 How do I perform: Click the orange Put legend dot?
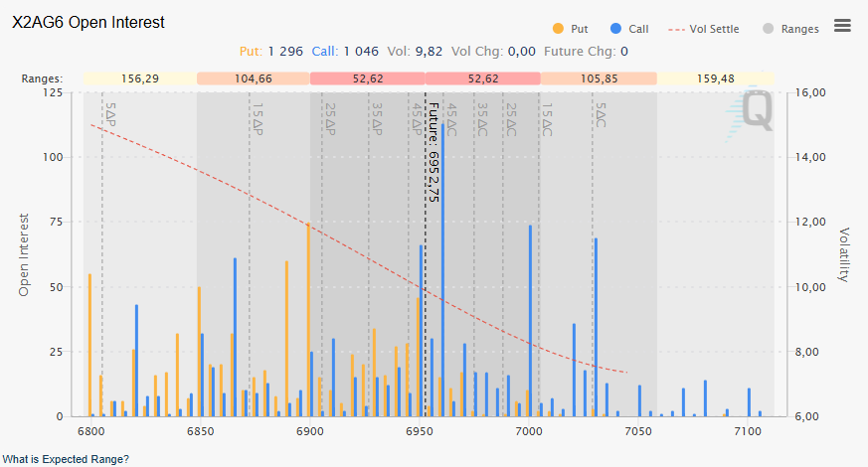point(557,30)
